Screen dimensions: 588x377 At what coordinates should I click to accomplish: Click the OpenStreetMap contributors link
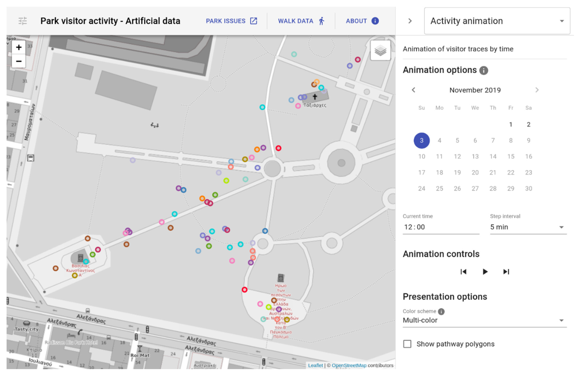[349, 365]
